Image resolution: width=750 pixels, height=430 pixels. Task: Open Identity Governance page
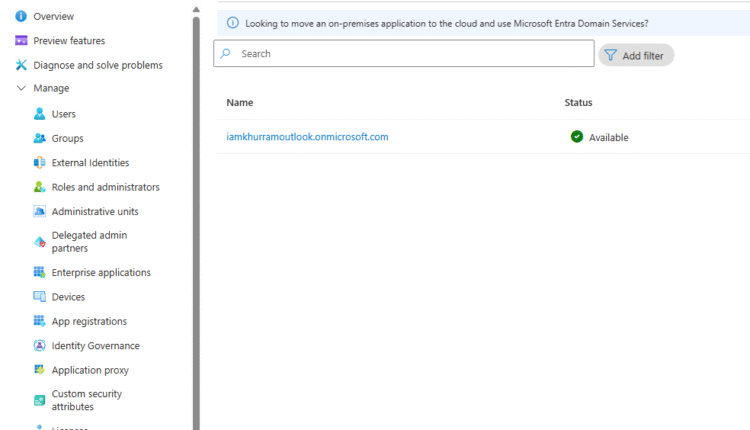[95, 346]
